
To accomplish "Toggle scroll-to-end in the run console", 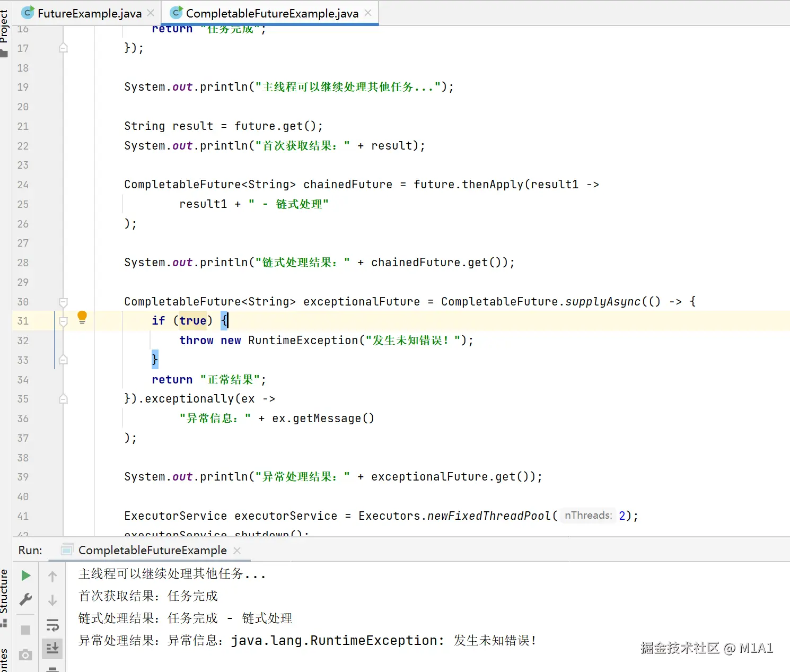I will (x=52, y=648).
